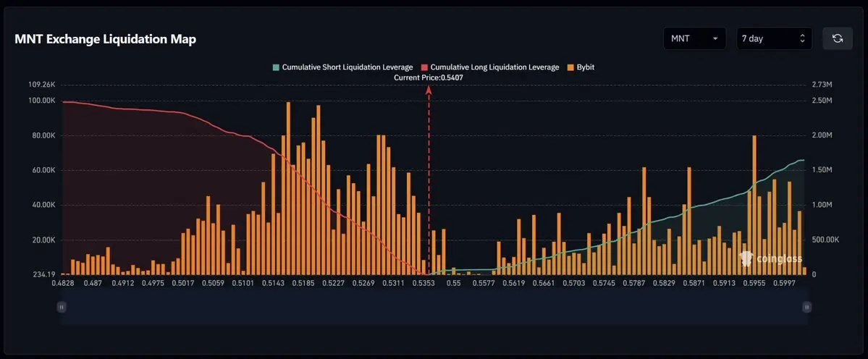Image resolution: width=868 pixels, height=359 pixels.
Task: Click the 0.5619 x-axis label
Action: coord(514,283)
